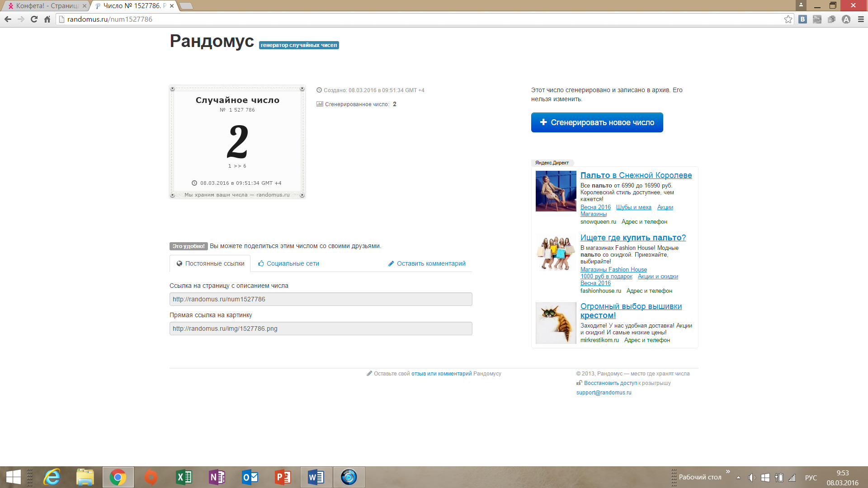Open the Chrome hamburger menu icon
Image resolution: width=868 pixels, height=488 pixels.
click(x=861, y=19)
